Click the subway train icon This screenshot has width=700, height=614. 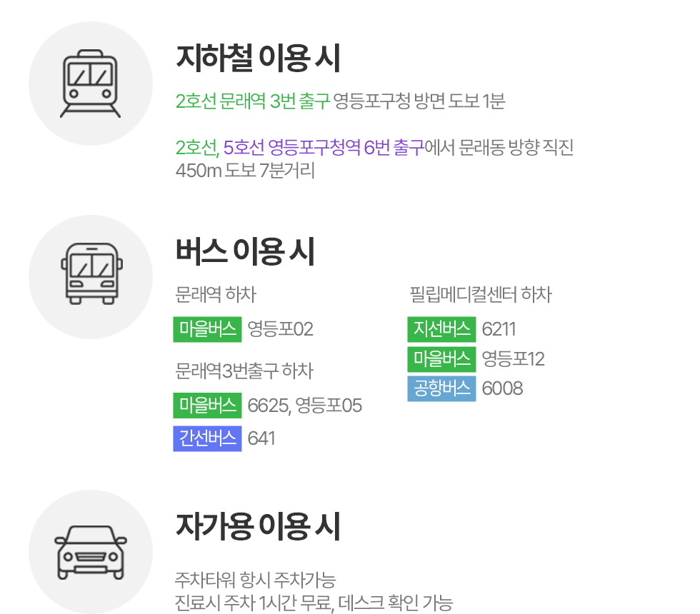91,84
